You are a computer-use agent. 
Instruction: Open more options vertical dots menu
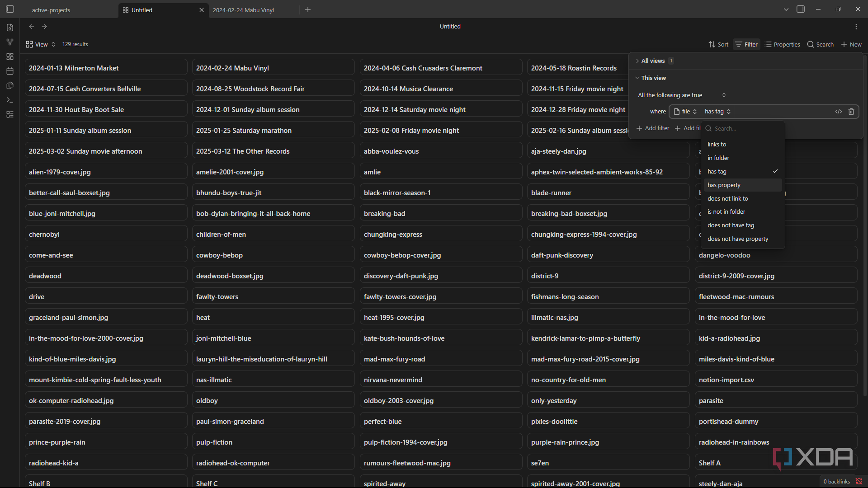[856, 27]
